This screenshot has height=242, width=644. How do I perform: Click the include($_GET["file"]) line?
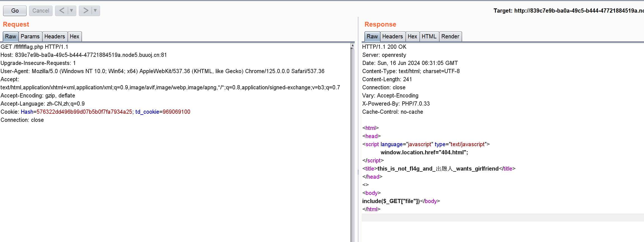[391, 201]
